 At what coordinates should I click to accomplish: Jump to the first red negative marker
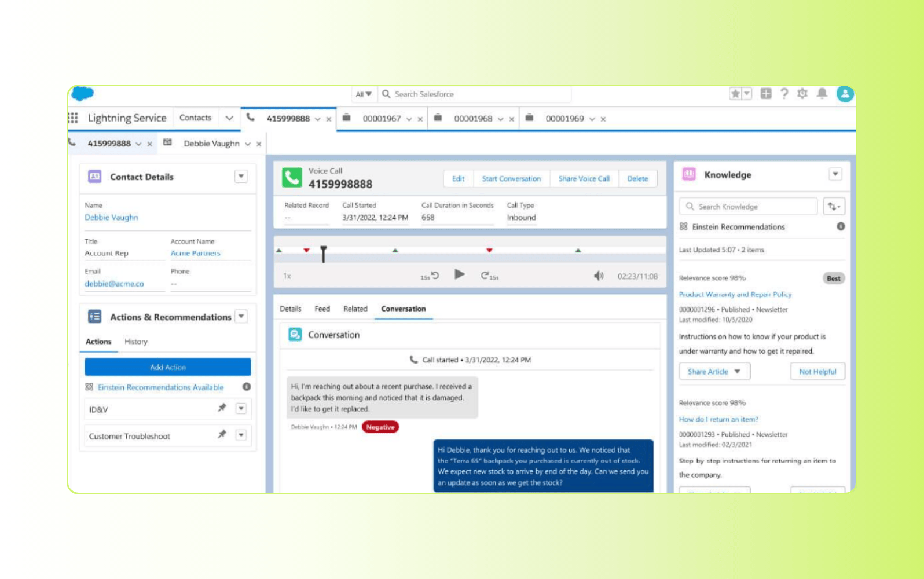[306, 250]
